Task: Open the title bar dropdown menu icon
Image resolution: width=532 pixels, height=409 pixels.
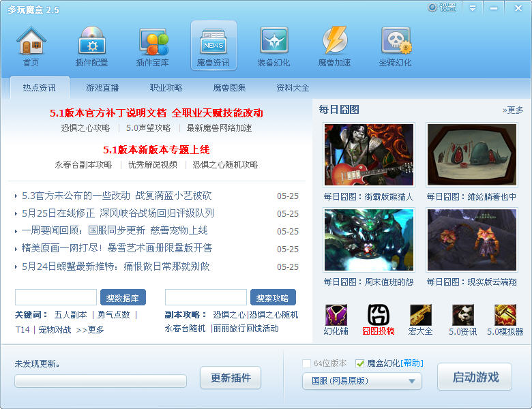Action: tap(473, 7)
